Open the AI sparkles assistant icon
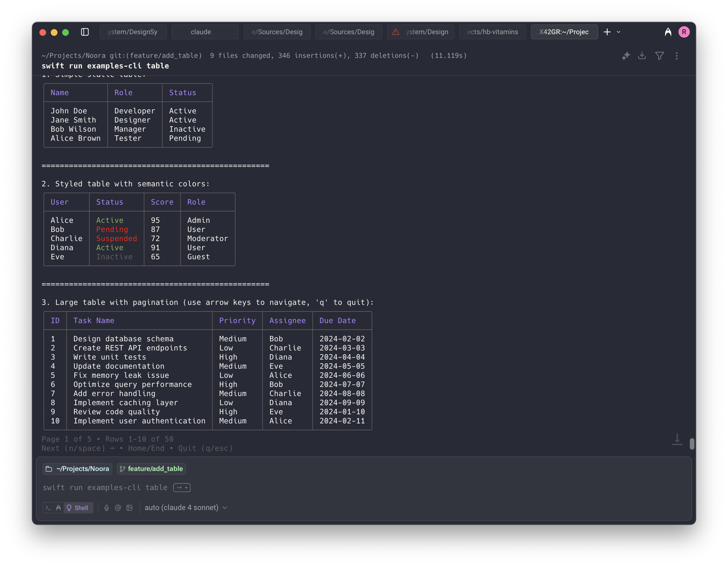This screenshot has height=567, width=728. point(626,56)
